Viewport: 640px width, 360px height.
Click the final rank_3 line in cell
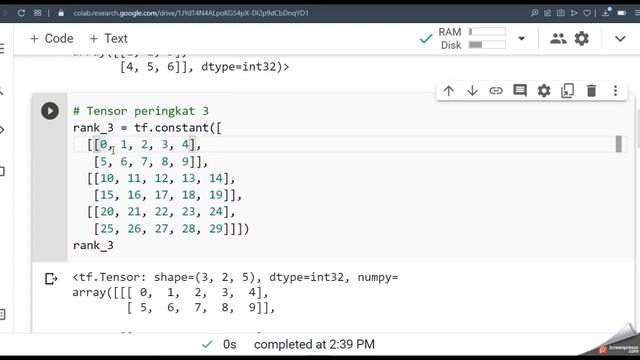pos(93,245)
